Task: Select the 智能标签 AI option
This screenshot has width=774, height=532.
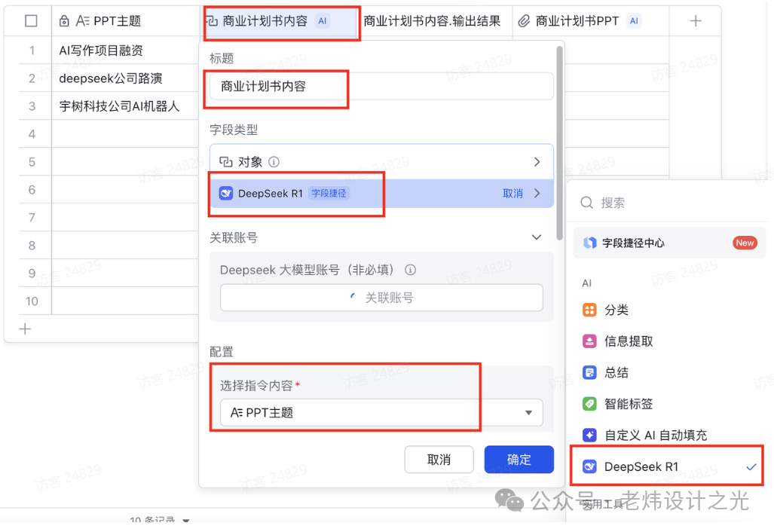Action: 669,404
